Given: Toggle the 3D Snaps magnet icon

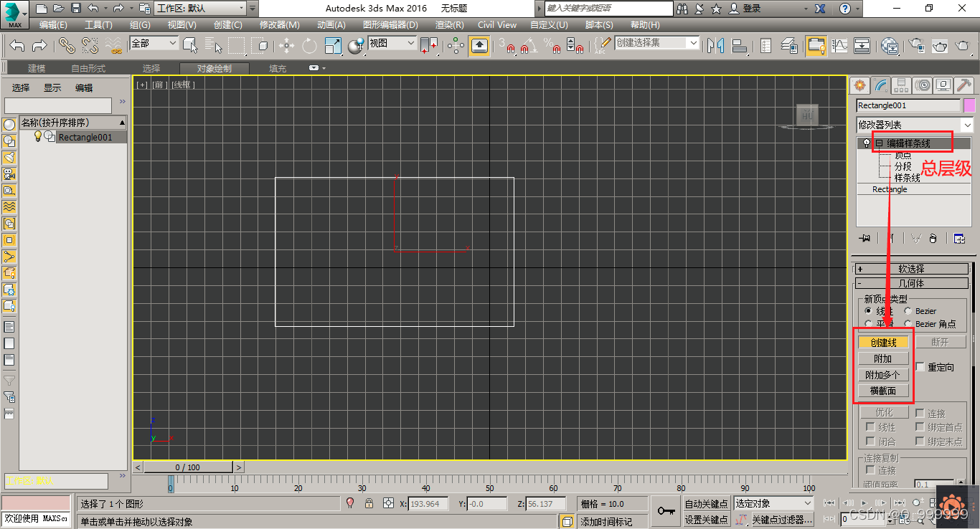Looking at the screenshot, I should tap(508, 46).
